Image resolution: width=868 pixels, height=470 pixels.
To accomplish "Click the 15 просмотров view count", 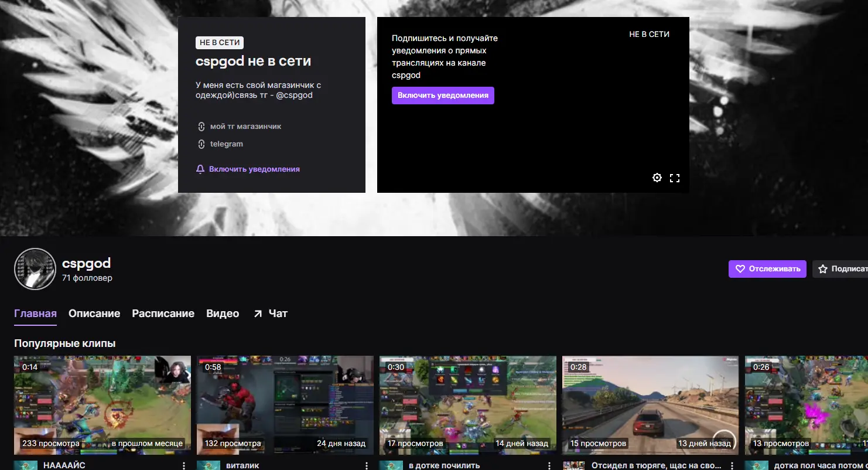I will tap(599, 444).
